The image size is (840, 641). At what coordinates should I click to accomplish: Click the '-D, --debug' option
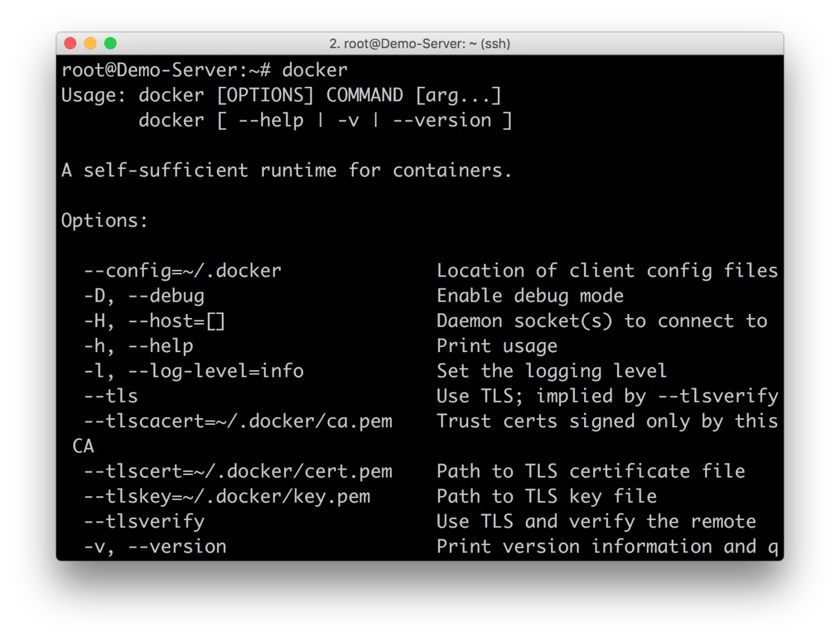(x=144, y=296)
